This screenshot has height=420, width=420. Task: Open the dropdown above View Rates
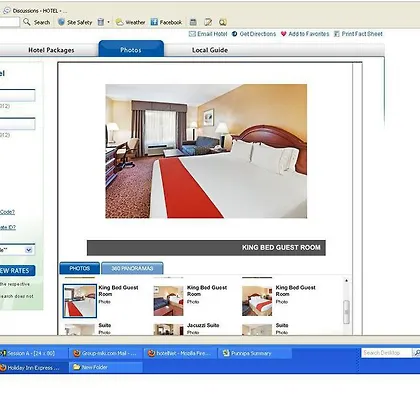29,250
